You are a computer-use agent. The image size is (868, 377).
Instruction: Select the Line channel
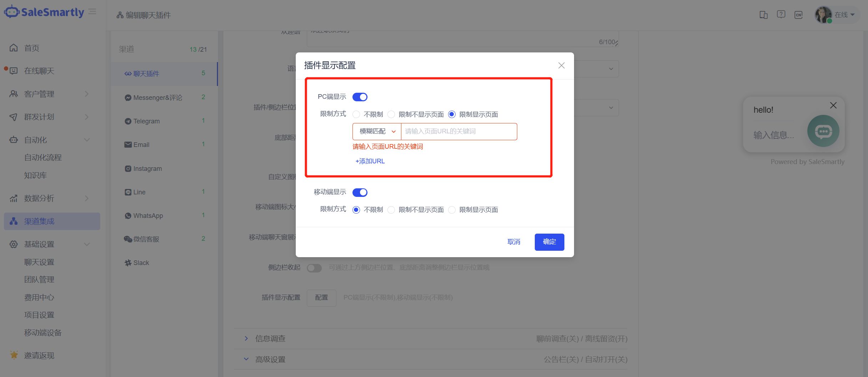(x=139, y=192)
